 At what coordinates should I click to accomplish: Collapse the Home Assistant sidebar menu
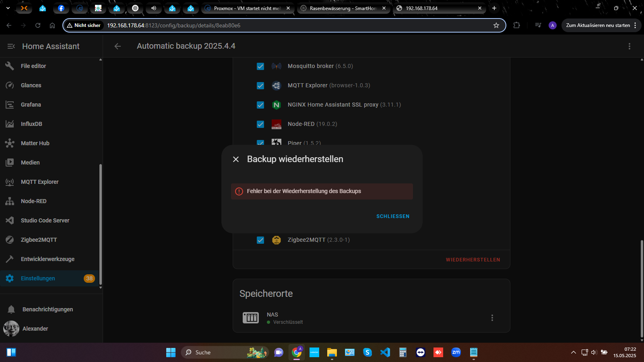pos(11,46)
